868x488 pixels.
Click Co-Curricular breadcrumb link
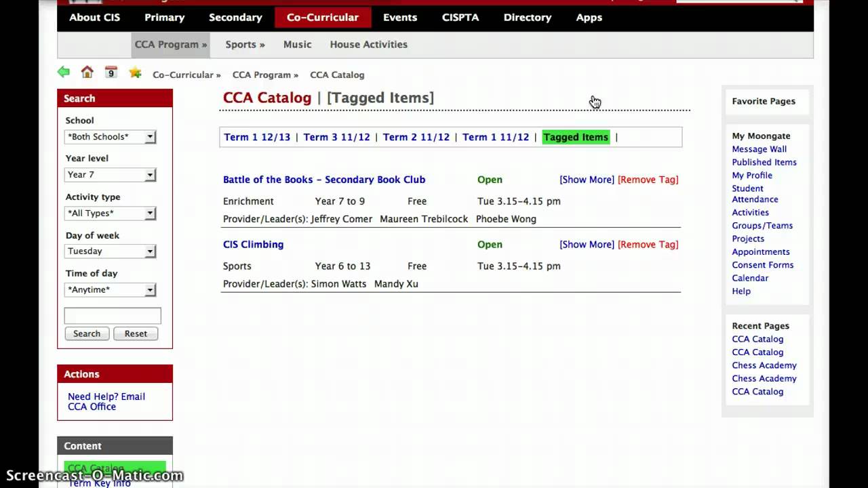click(x=186, y=75)
